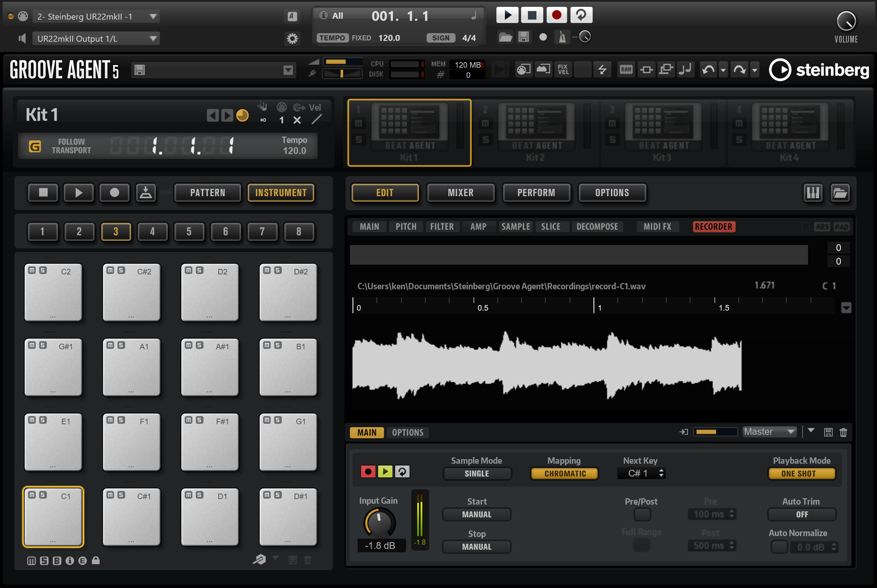Viewport: 877px width, 588px height.
Task: Switch to the DECOMPOSE tab
Action: pos(597,227)
